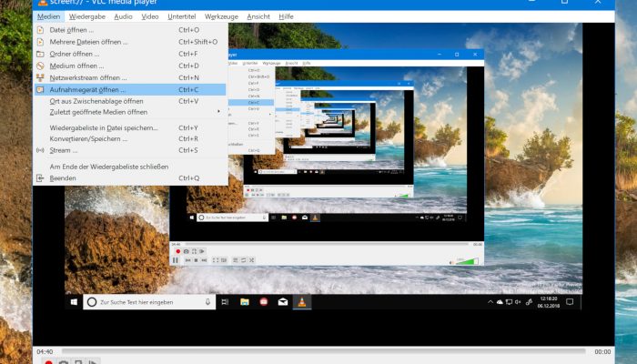Click A-B loop button in inner VLC window

pyautogui.click(x=194, y=251)
